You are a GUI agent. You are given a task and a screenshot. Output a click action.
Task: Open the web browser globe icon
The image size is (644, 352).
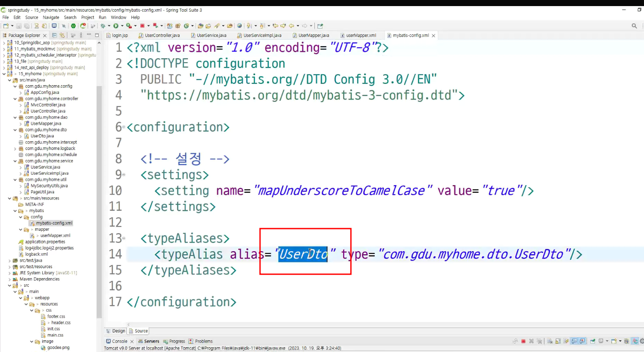click(240, 26)
